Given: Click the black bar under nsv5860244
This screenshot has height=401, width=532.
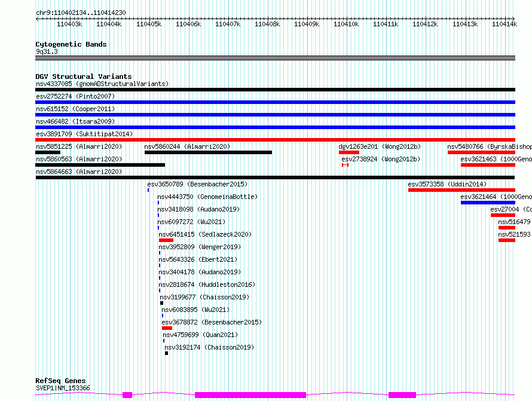Looking at the screenshot, I should click(x=209, y=152).
